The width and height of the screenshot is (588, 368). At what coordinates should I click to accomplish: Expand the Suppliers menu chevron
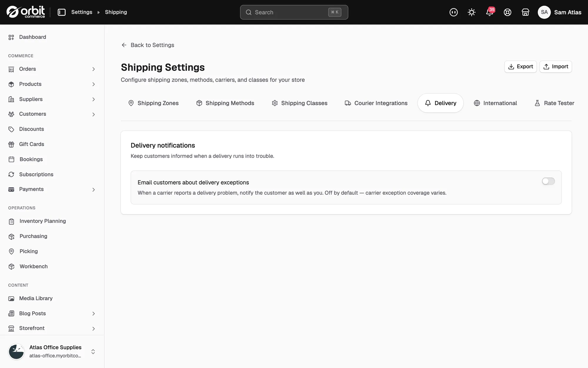[x=93, y=100]
